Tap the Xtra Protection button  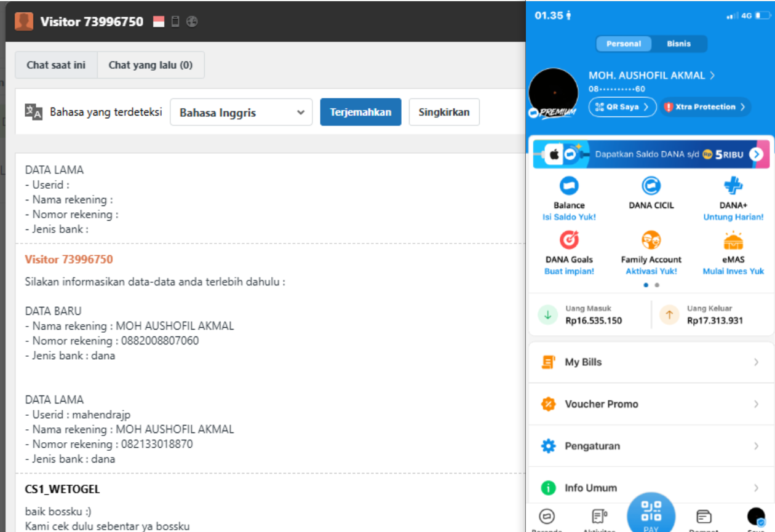click(705, 106)
